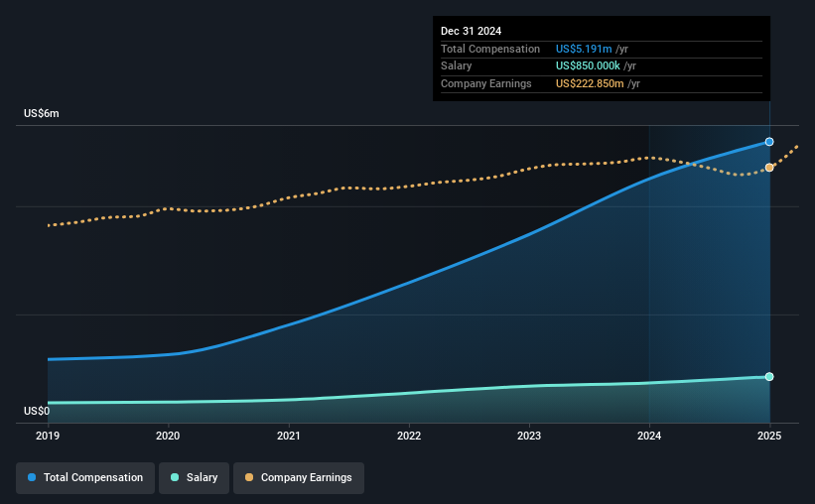This screenshot has width=815, height=504.
Task: Click the US$222.850m company earnings value
Action: click(590, 83)
